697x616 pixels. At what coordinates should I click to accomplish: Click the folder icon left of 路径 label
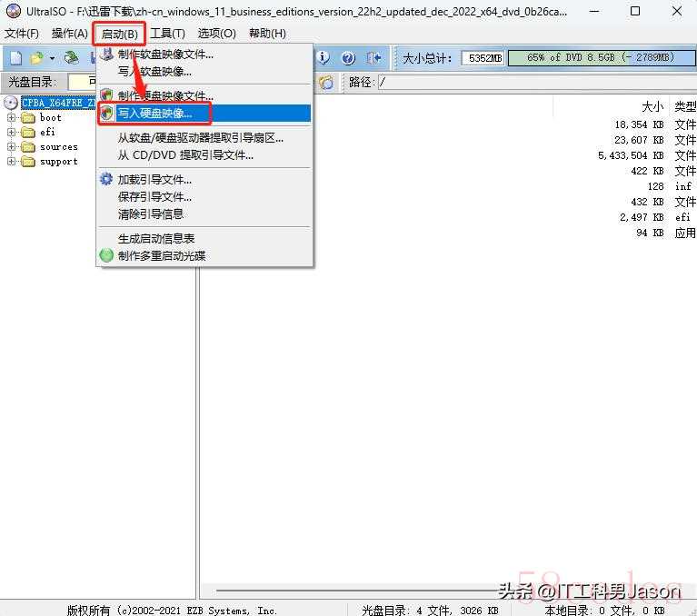tap(326, 82)
